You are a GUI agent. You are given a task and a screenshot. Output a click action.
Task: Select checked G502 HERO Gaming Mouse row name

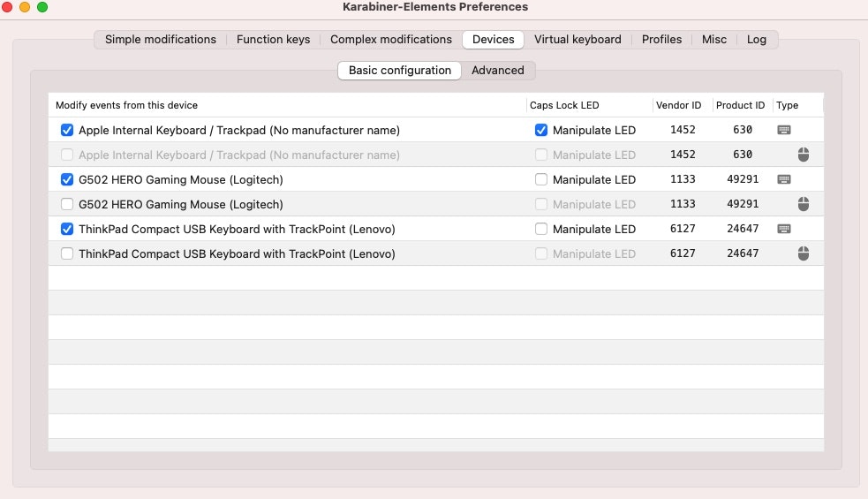pos(180,179)
